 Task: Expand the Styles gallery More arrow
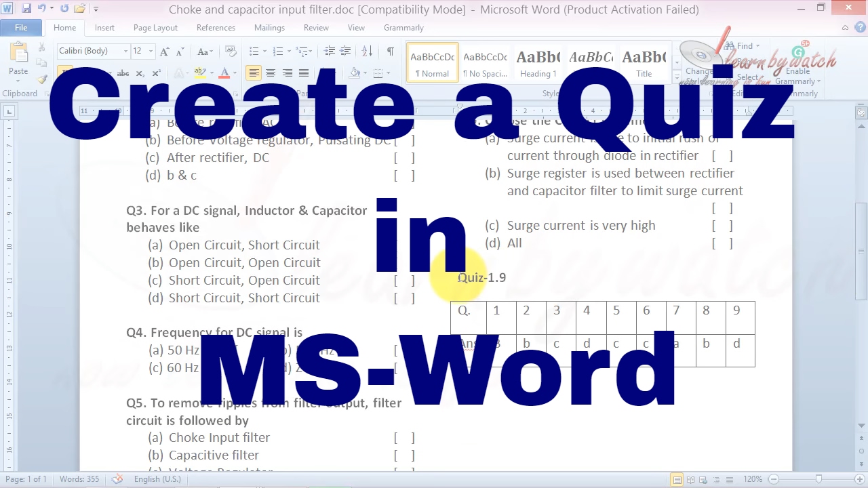(677, 78)
